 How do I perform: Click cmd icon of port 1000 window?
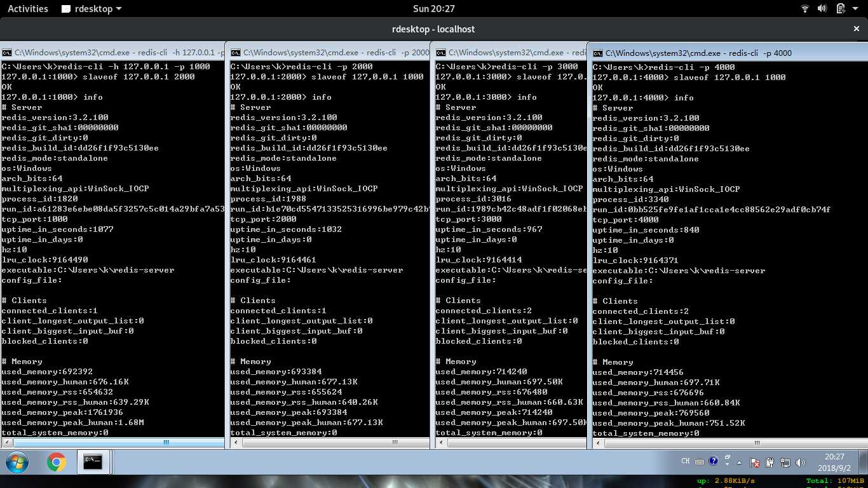click(x=6, y=53)
